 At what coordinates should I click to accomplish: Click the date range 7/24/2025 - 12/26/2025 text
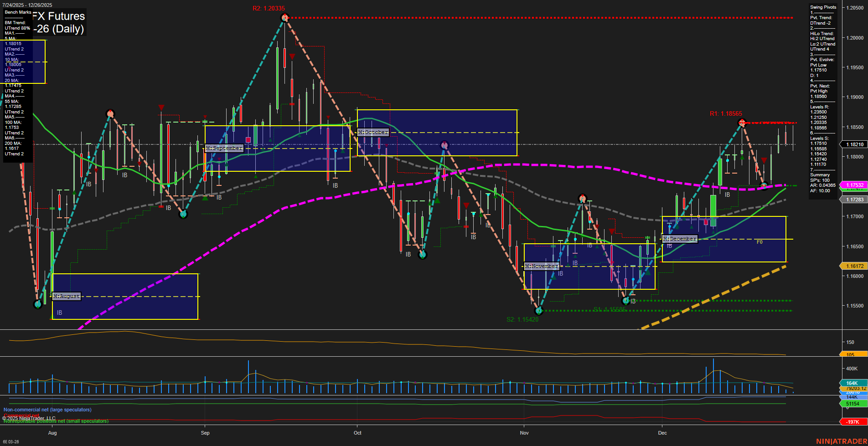tap(27, 5)
